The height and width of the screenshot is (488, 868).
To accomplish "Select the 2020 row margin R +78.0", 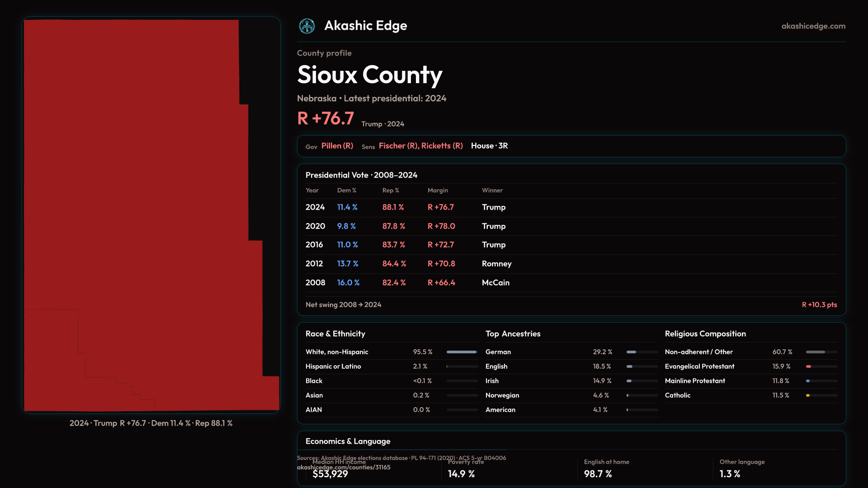I will click(x=441, y=226).
